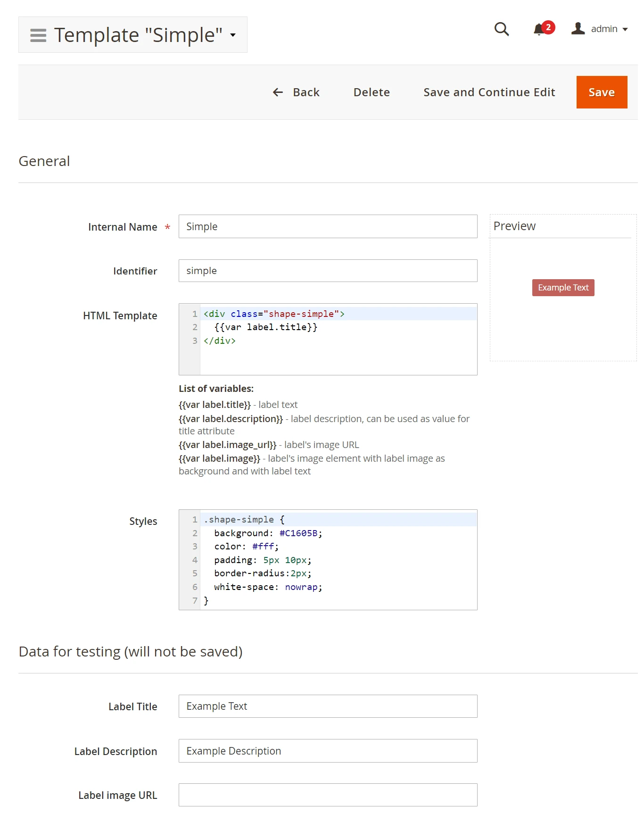Click the hamburger menu icon

tap(38, 35)
